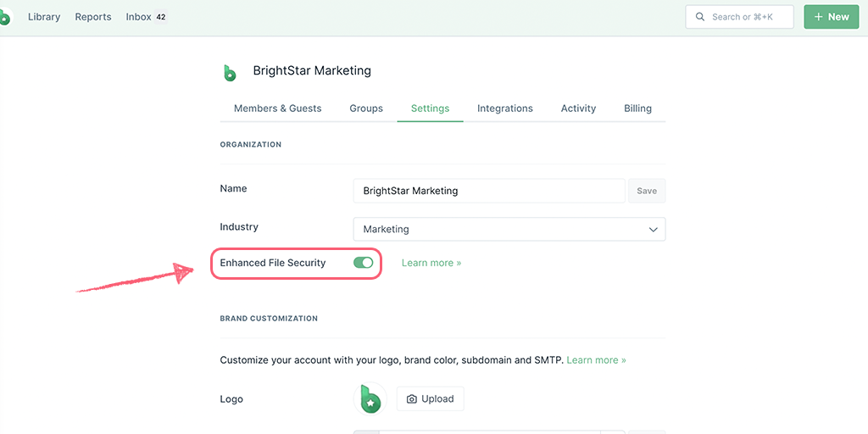
Task: Focus the organization Name text field
Action: coord(489,191)
